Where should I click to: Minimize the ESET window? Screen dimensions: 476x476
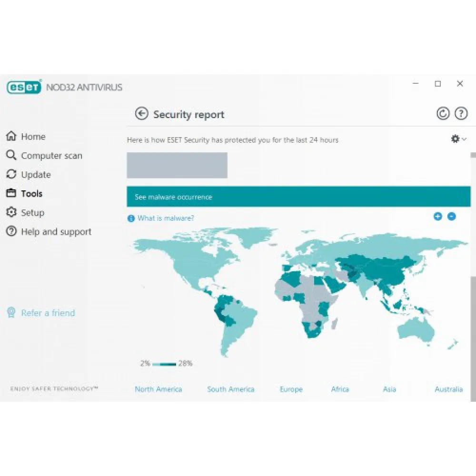click(416, 83)
